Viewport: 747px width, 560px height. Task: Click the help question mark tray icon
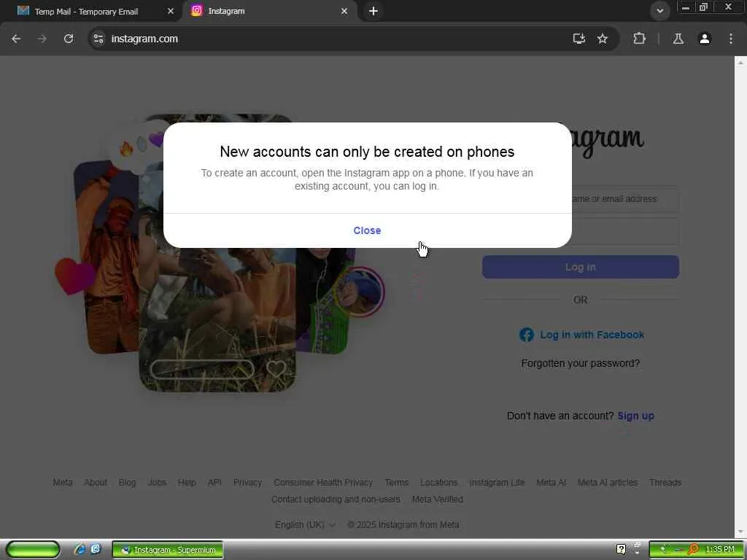(x=621, y=549)
